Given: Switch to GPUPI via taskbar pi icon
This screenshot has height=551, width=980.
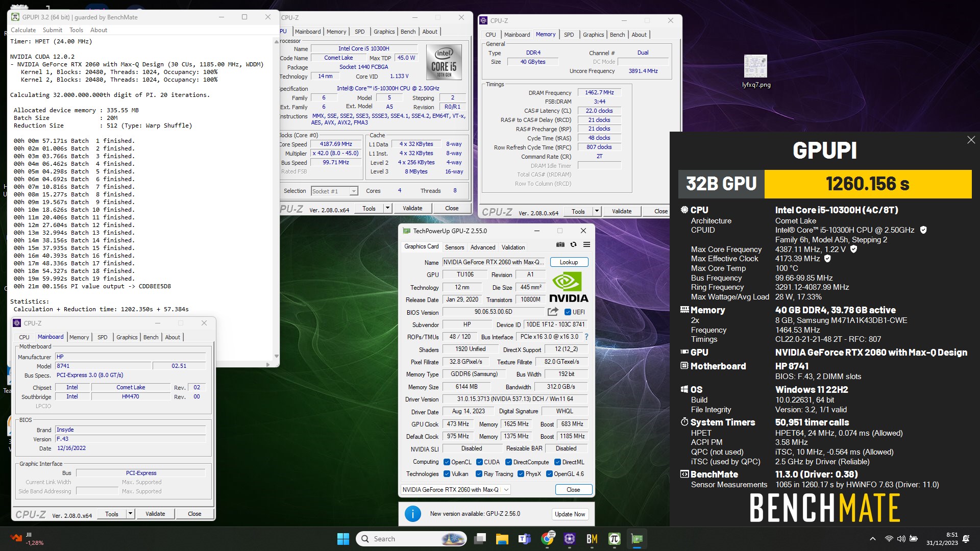Looking at the screenshot, I should pyautogui.click(x=614, y=539).
